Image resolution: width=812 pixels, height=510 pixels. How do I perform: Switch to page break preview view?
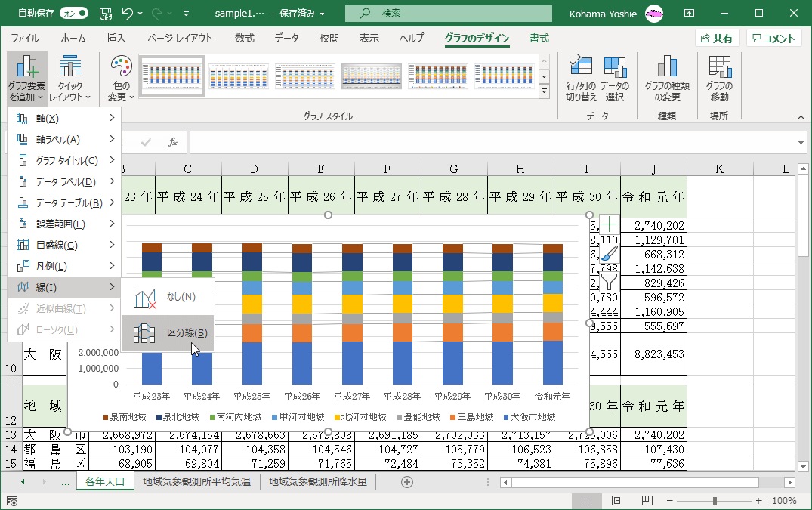647,501
